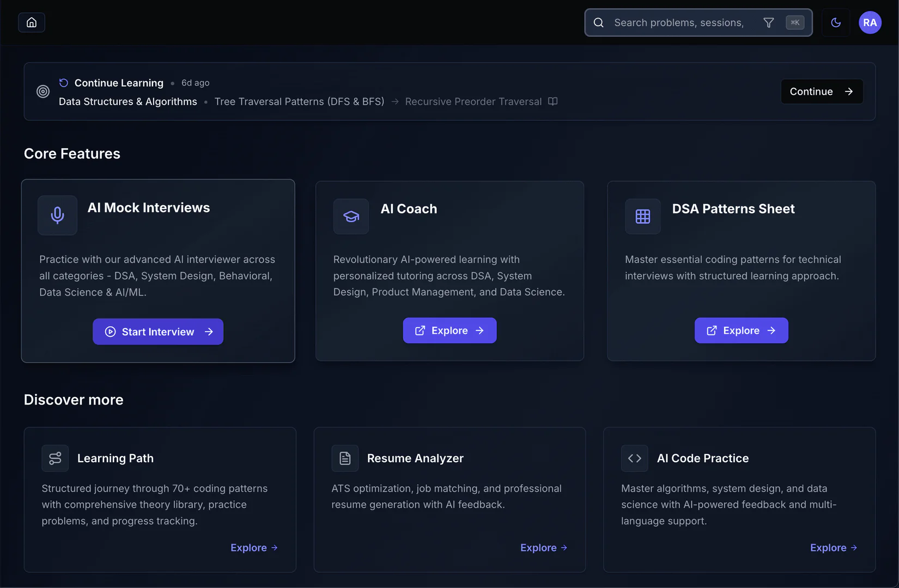Explore the DSA Patterns Sheet
899x588 pixels.
[741, 330]
